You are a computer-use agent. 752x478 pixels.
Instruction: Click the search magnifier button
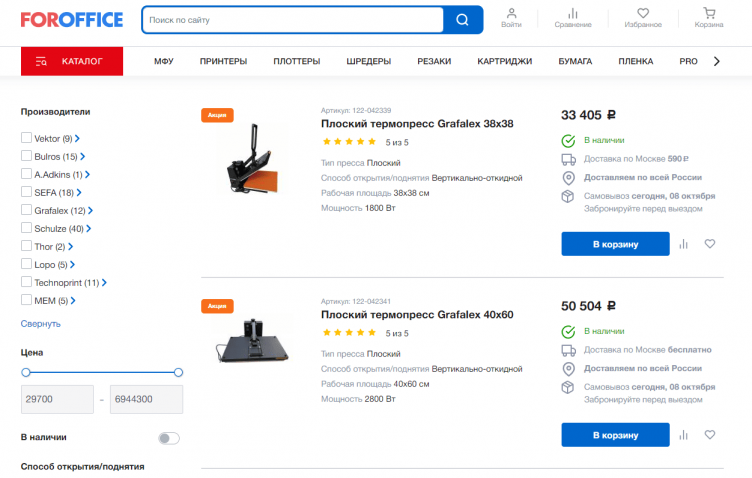(462, 19)
